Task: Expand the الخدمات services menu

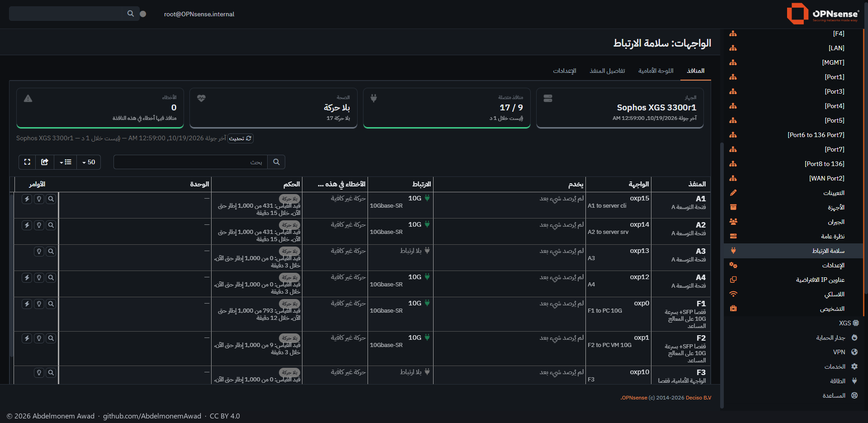Action: click(793, 366)
